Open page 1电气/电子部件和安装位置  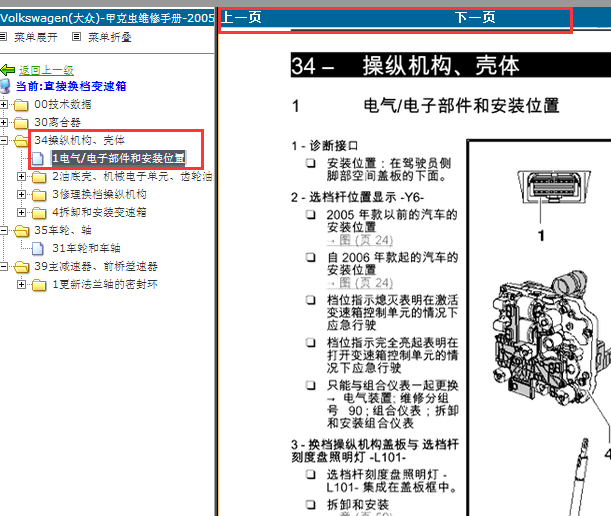[x=119, y=158]
